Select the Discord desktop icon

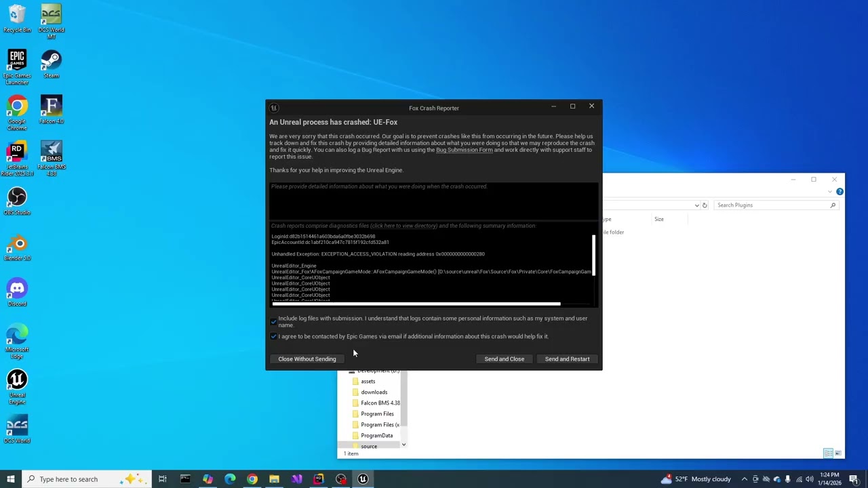click(x=17, y=292)
